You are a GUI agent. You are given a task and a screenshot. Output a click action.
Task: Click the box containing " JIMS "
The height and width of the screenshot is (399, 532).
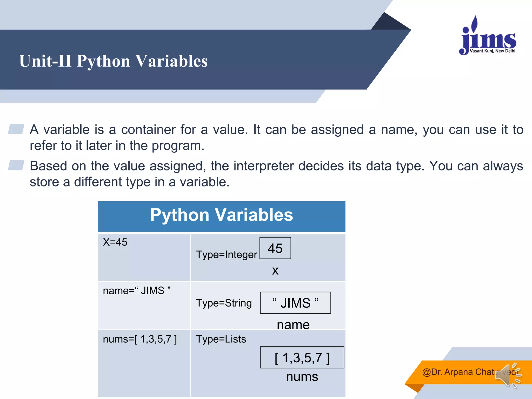[295, 303]
